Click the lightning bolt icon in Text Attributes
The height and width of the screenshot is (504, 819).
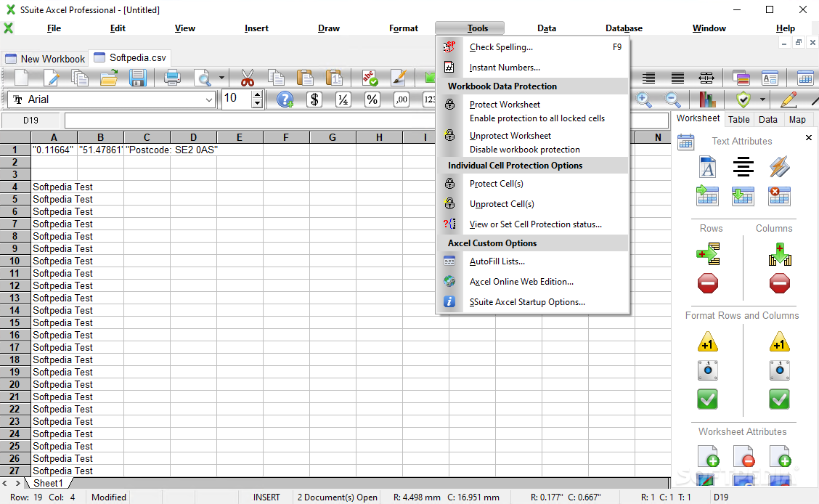point(779,167)
